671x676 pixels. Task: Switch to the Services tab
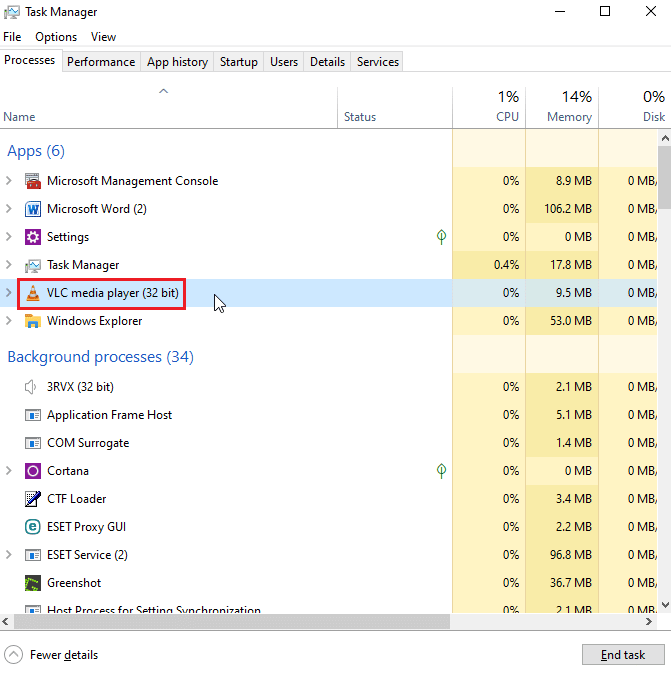coord(378,62)
